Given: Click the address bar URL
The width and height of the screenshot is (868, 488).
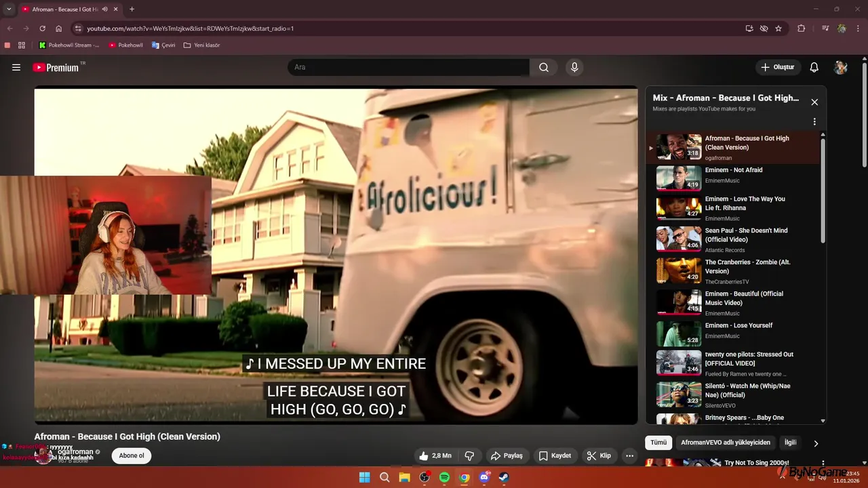Looking at the screenshot, I should [191, 28].
